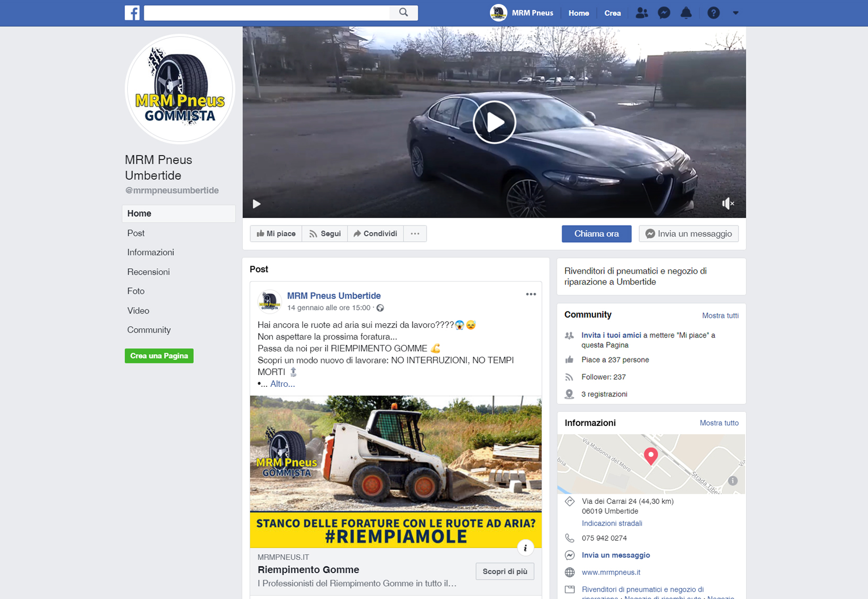Image resolution: width=868 pixels, height=599 pixels.
Task: Click MRM Pneus profile in top bar
Action: [522, 13]
